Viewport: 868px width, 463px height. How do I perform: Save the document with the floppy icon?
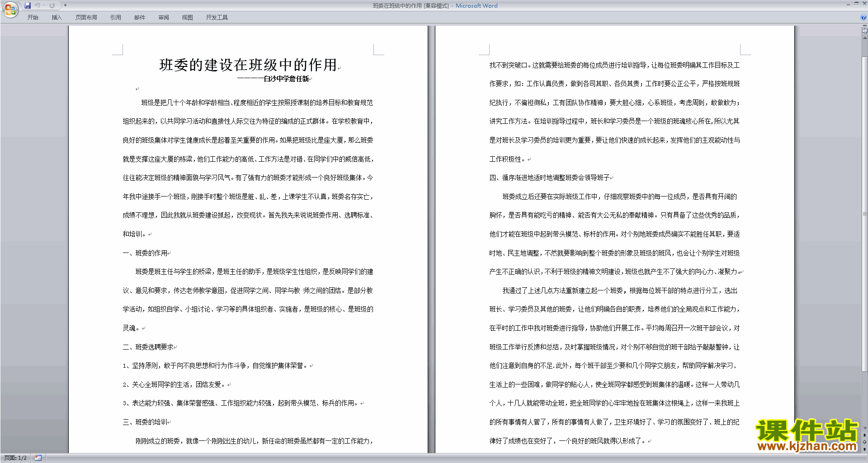tap(28, 5)
